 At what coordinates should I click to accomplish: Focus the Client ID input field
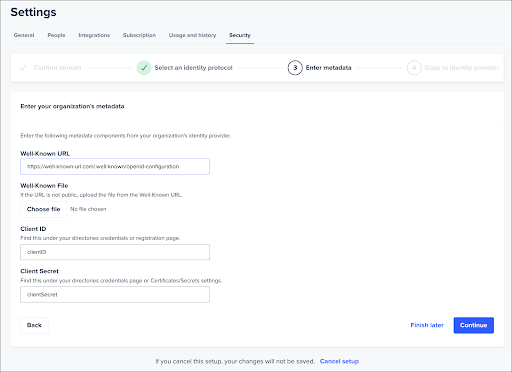[x=115, y=252]
